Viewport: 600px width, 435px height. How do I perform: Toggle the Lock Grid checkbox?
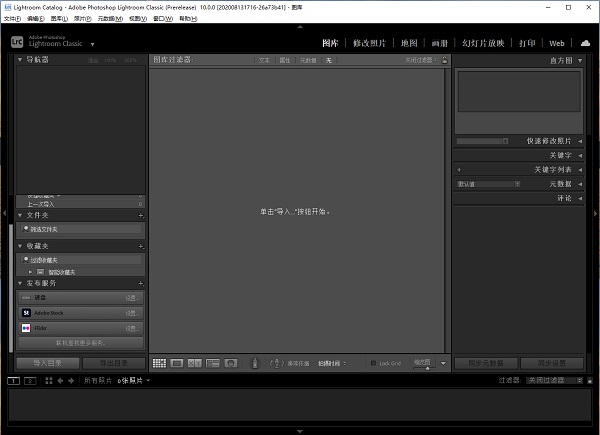coord(374,363)
